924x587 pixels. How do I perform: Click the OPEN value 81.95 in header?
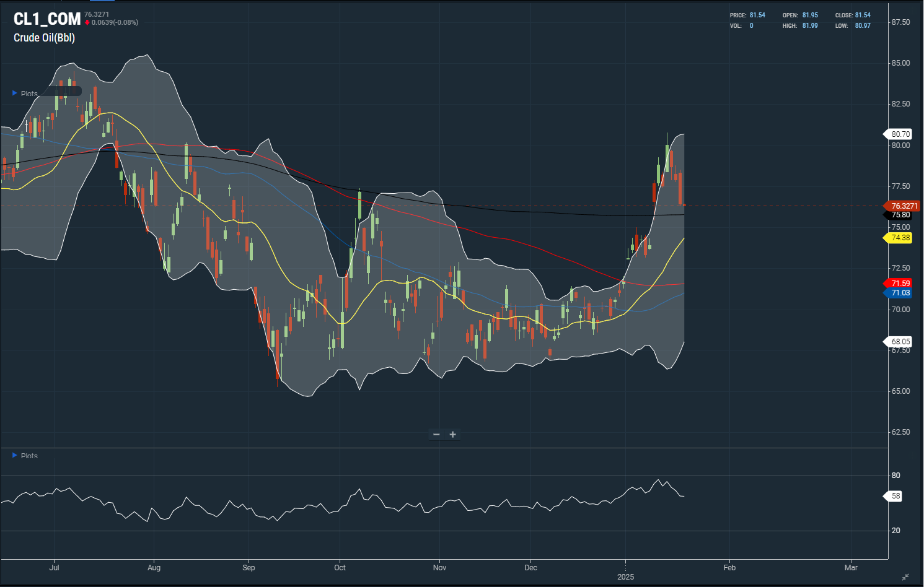tap(810, 15)
